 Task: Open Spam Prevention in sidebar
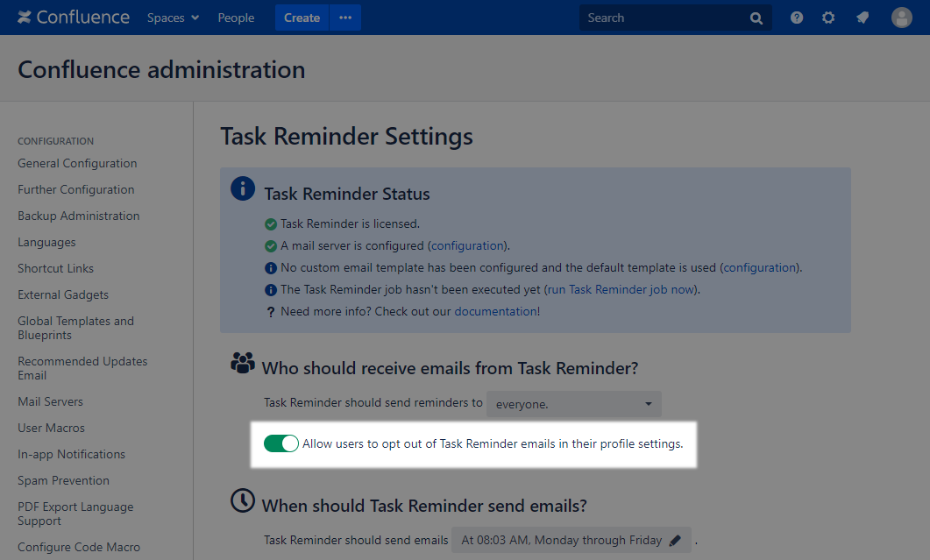(x=63, y=480)
